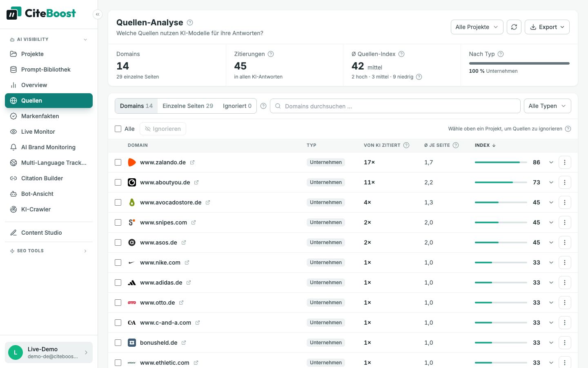Open the three-dot menu for www.snipes.com

click(565, 222)
